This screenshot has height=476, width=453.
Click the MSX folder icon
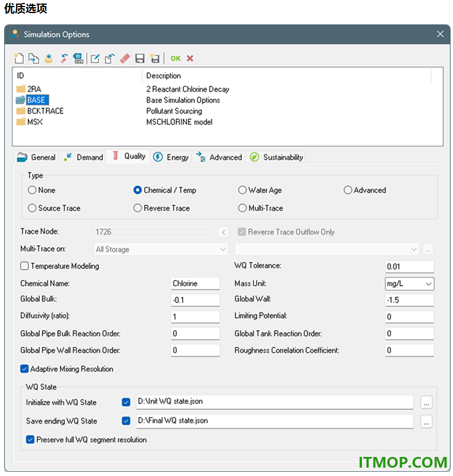tap(21, 122)
